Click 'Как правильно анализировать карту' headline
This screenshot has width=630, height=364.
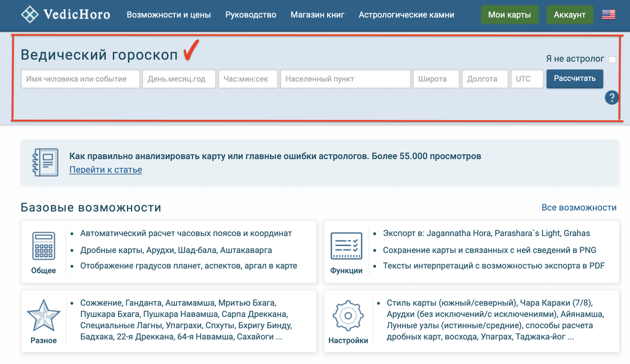[x=275, y=156]
